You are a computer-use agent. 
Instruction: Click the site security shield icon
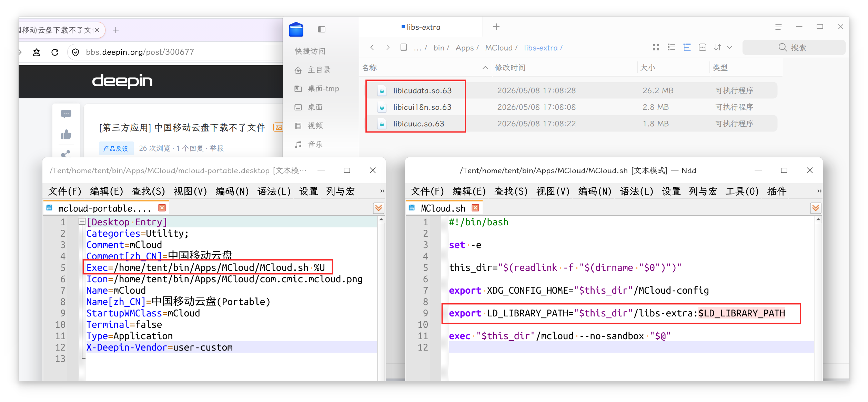point(75,52)
